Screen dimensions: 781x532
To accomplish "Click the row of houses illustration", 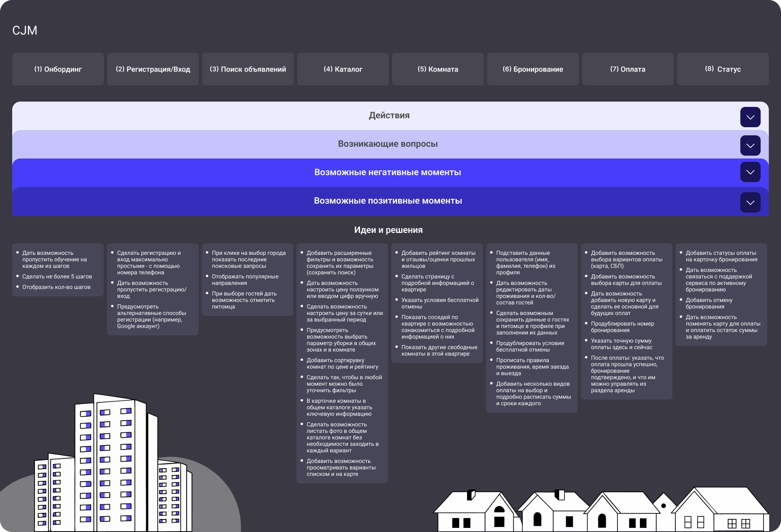I will point(601,510).
